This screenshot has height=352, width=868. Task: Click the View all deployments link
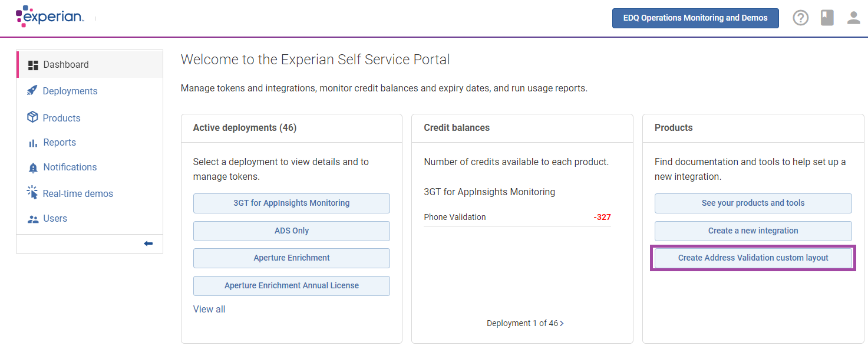(x=209, y=309)
